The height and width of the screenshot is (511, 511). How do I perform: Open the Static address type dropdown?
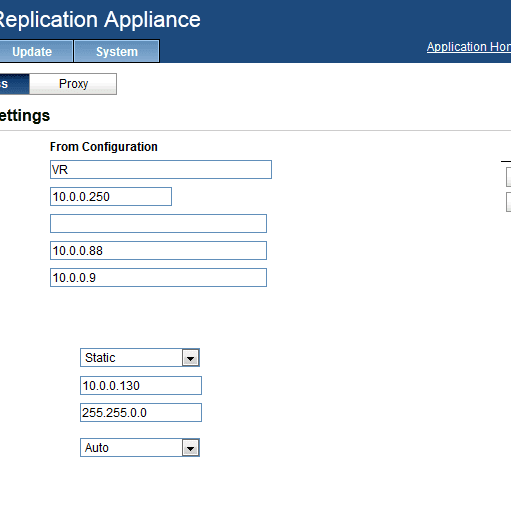tap(140, 358)
